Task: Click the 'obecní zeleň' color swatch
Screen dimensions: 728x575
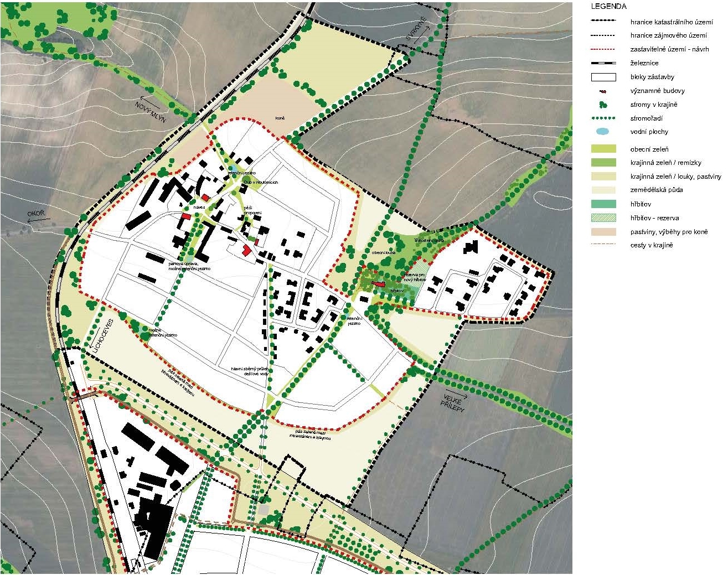Action: coord(603,149)
